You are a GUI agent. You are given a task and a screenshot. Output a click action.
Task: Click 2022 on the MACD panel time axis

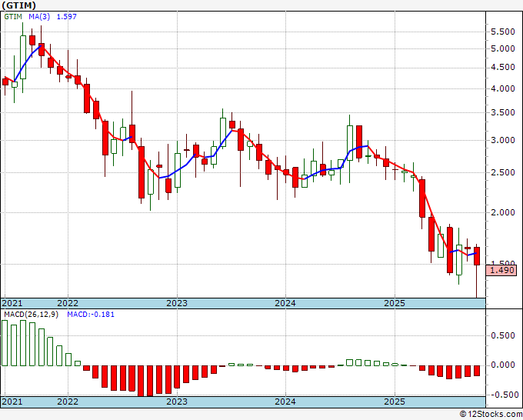pyautogui.click(x=68, y=402)
